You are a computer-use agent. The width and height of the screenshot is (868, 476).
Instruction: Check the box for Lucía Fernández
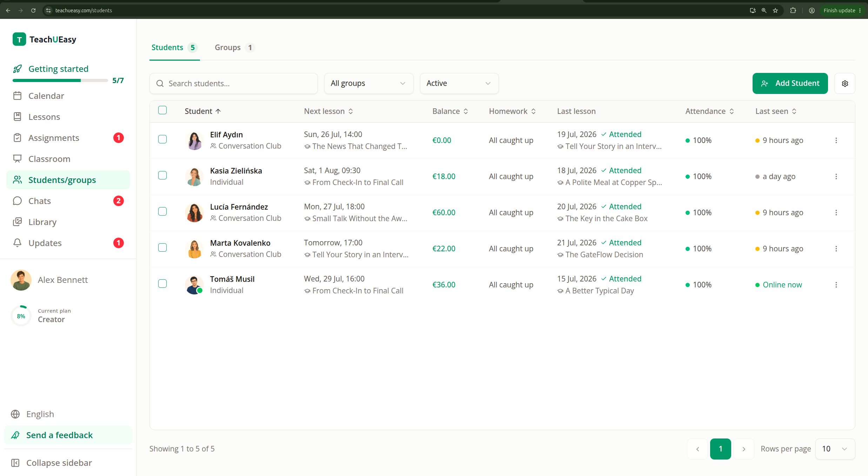[162, 211]
